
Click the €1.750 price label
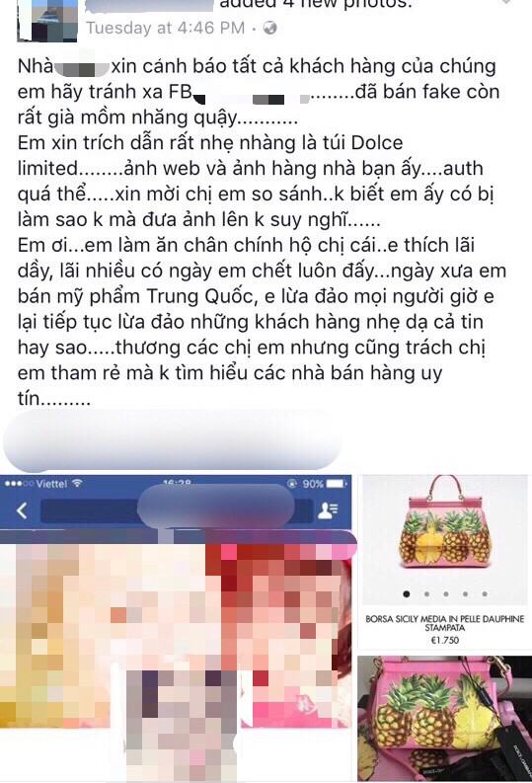tap(445, 640)
